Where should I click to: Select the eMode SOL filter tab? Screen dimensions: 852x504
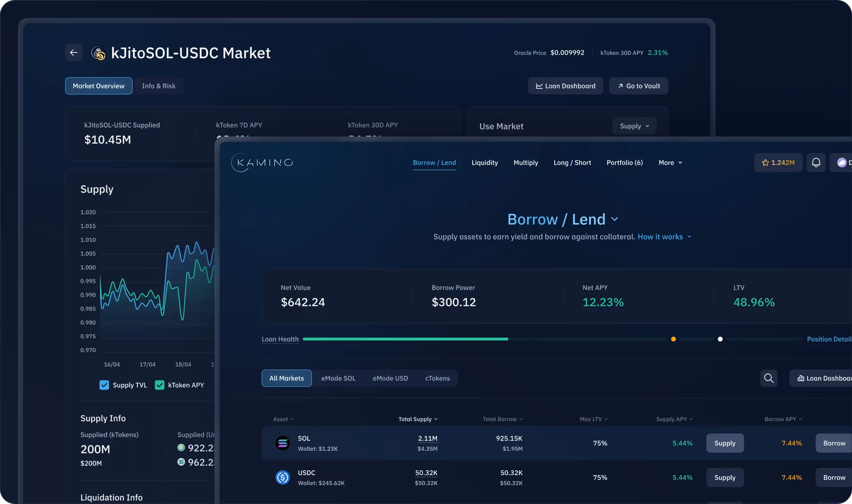click(338, 378)
